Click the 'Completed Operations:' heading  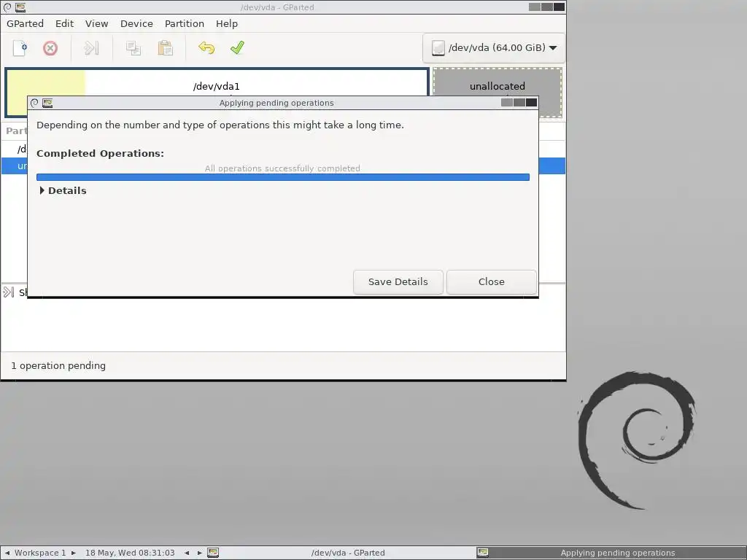pyautogui.click(x=100, y=153)
